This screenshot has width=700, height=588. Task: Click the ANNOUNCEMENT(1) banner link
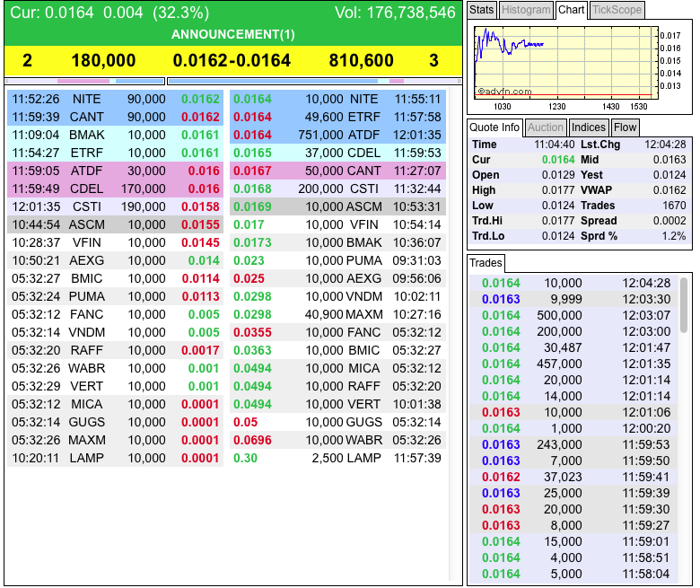pos(233,34)
